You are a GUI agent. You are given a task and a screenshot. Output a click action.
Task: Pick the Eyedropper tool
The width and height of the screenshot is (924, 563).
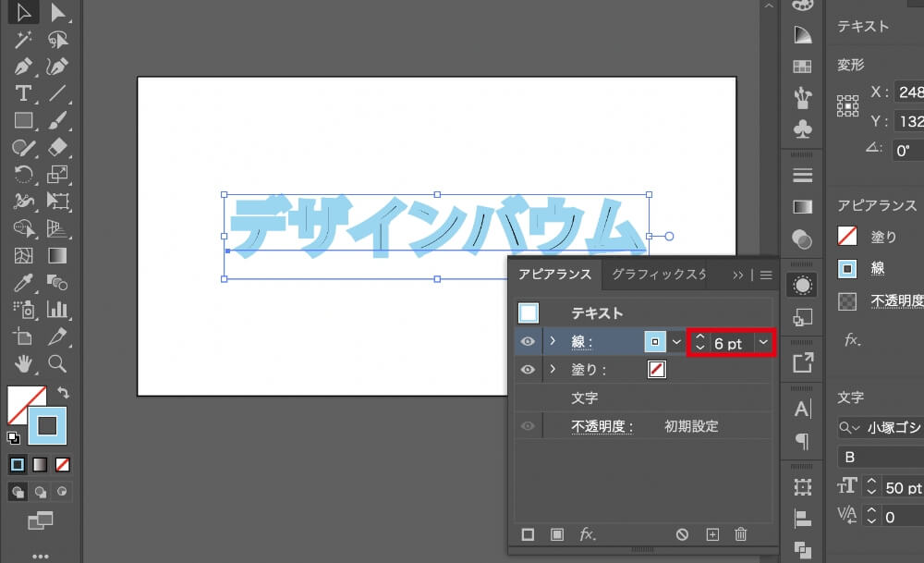[x=23, y=281]
